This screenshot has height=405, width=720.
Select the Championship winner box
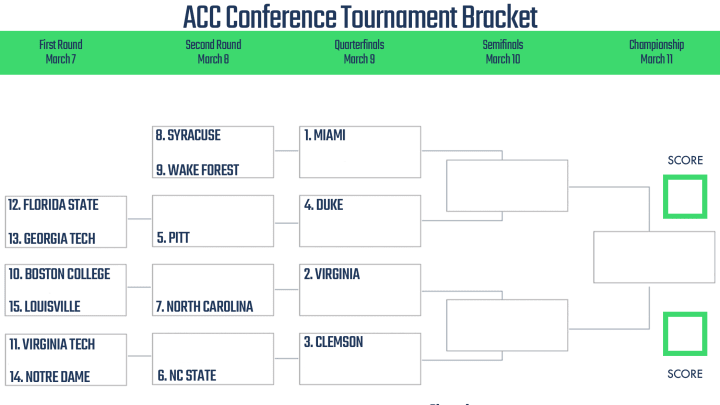tap(654, 257)
